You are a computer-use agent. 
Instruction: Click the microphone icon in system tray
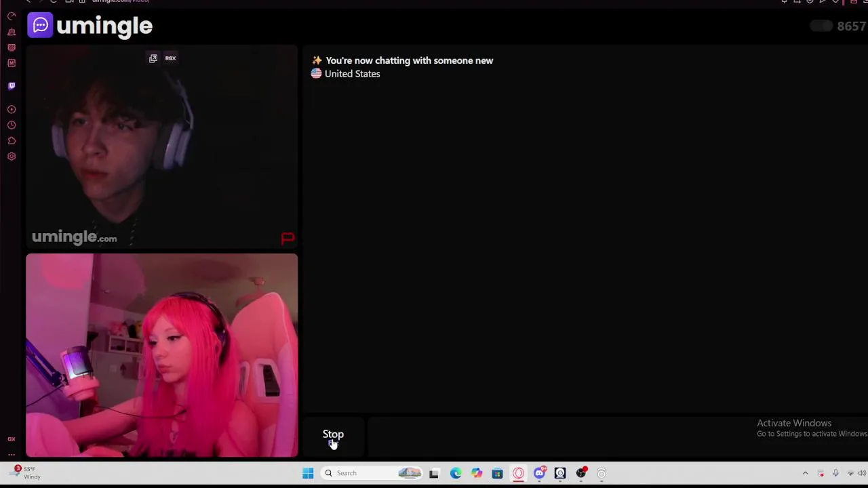835,473
